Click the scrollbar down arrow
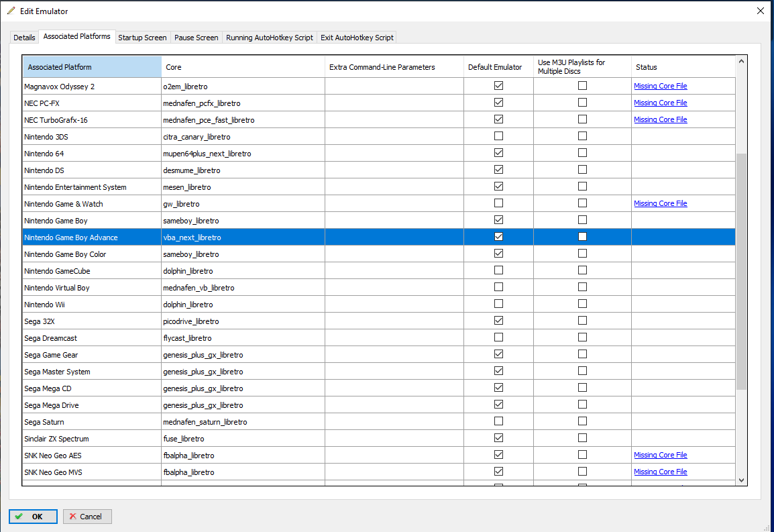The width and height of the screenshot is (774, 532). 741,480
